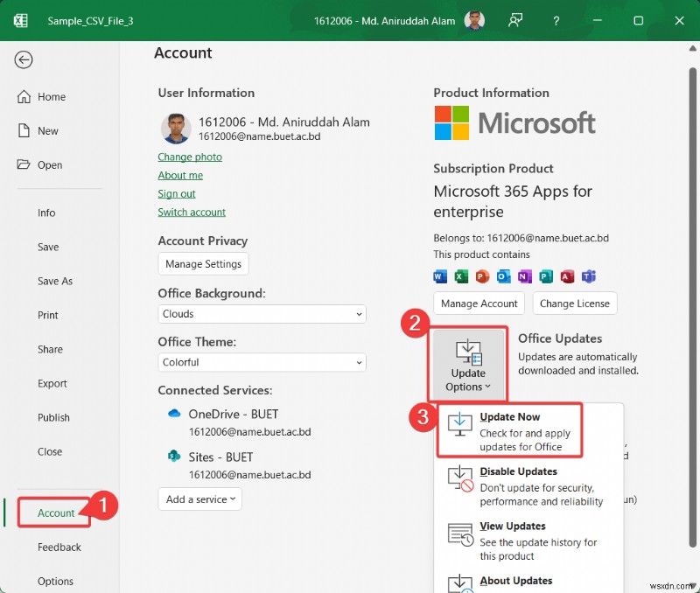Image resolution: width=700 pixels, height=593 pixels.
Task: Open Help via the question mark icon
Action: (x=556, y=19)
